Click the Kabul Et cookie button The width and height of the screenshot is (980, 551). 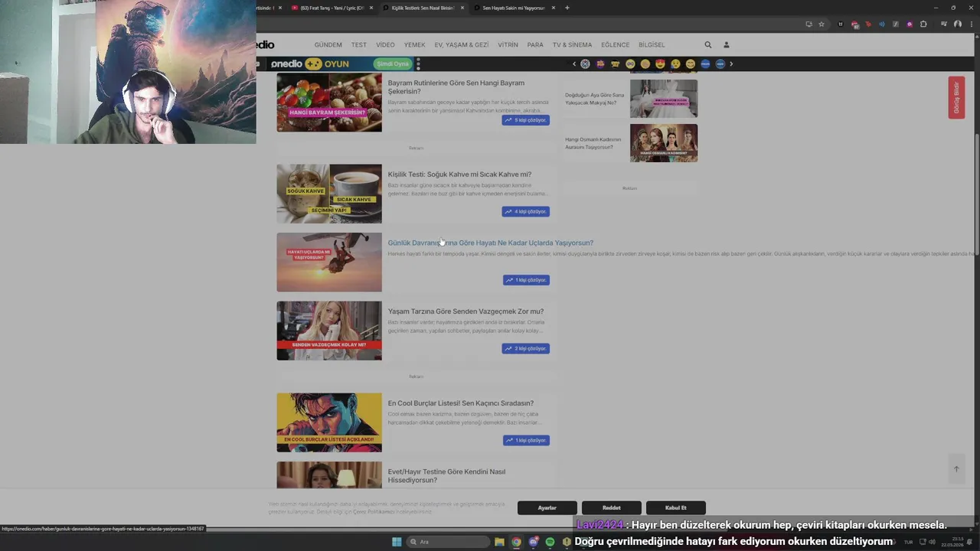tap(675, 507)
